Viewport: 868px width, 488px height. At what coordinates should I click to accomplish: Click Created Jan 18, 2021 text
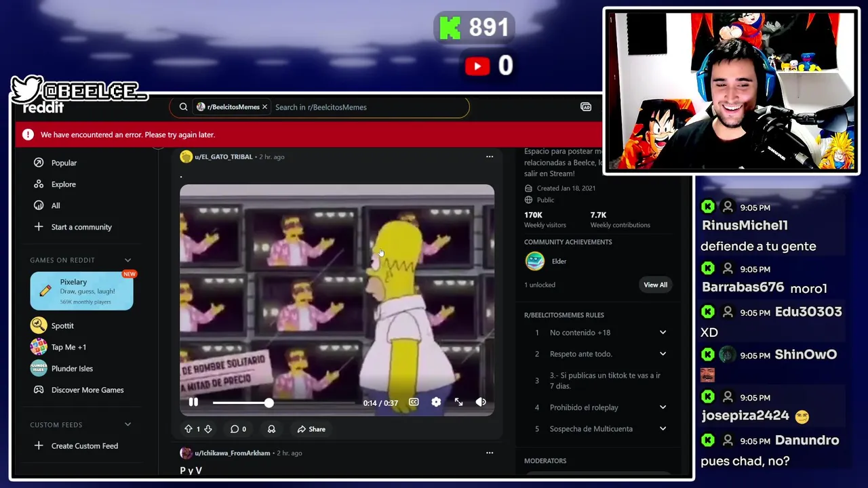(566, 188)
